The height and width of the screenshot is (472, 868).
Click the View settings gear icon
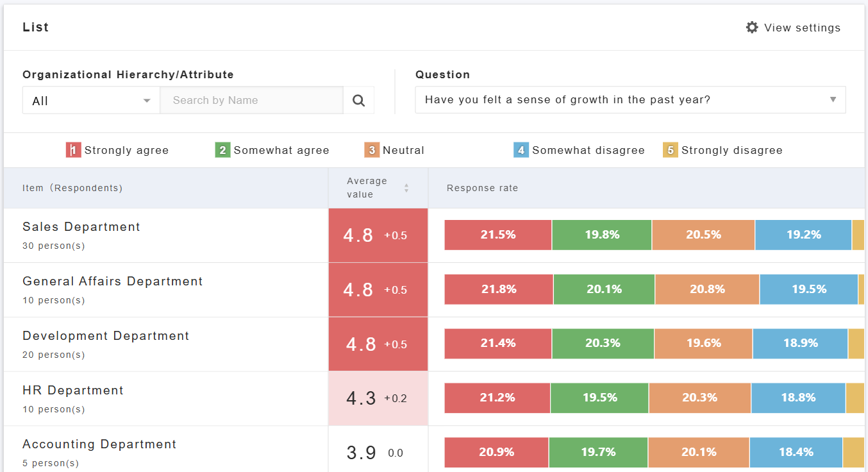(752, 28)
